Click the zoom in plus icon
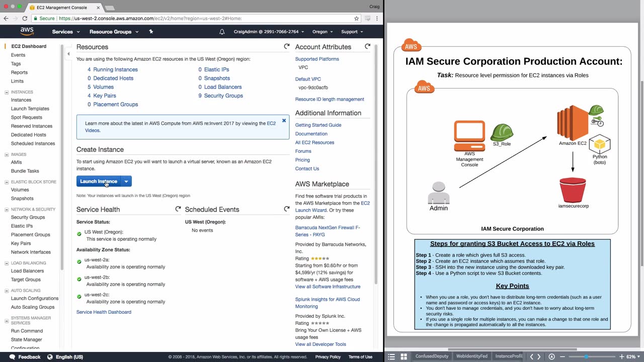 point(622,356)
